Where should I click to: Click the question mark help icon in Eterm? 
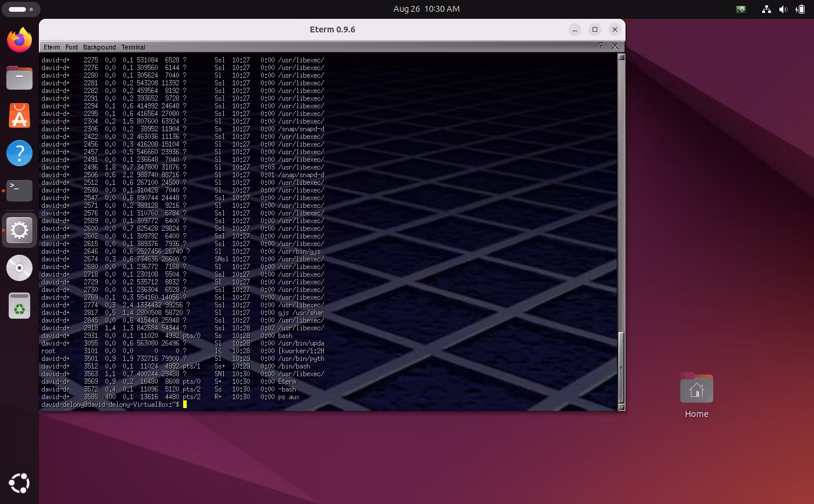pos(601,47)
